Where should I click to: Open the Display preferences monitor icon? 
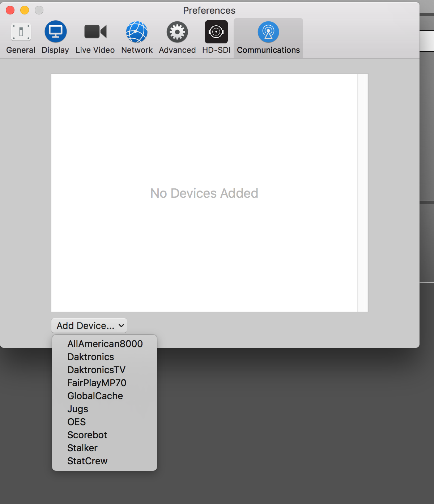pos(55,32)
